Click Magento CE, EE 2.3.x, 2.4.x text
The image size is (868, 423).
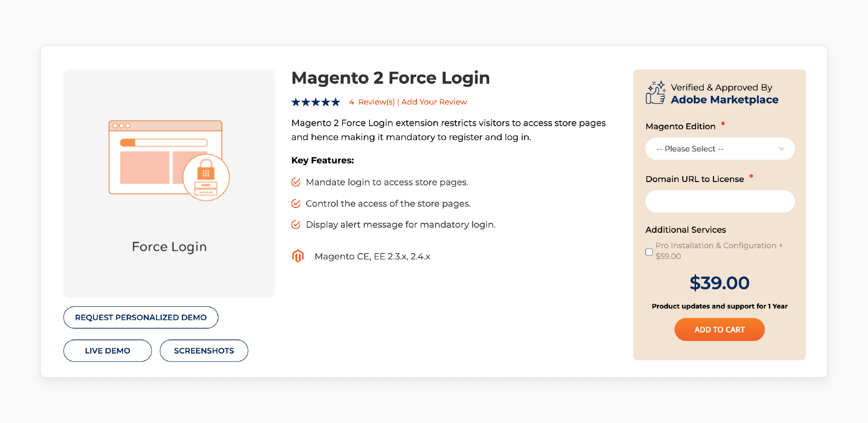pyautogui.click(x=372, y=257)
